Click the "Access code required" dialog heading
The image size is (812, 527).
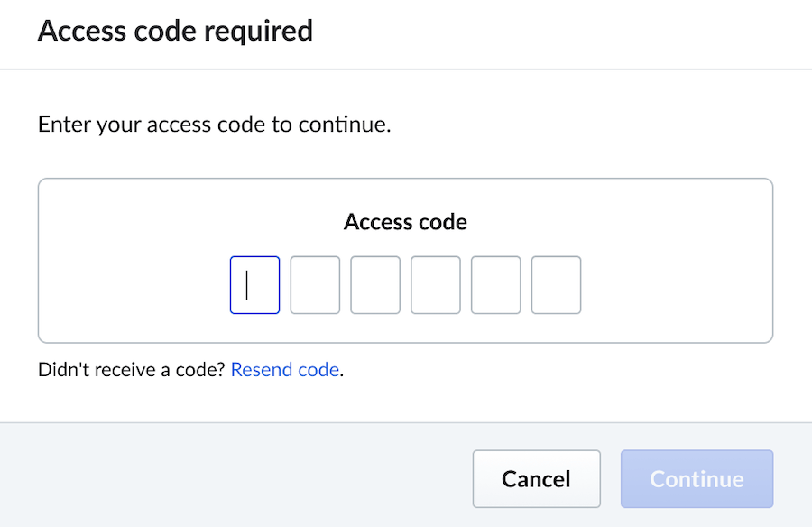pos(175,32)
